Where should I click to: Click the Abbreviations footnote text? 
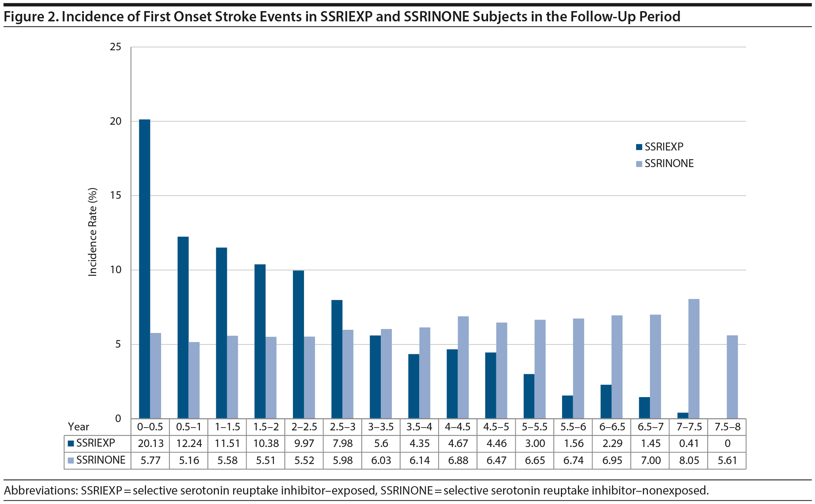tap(356, 491)
